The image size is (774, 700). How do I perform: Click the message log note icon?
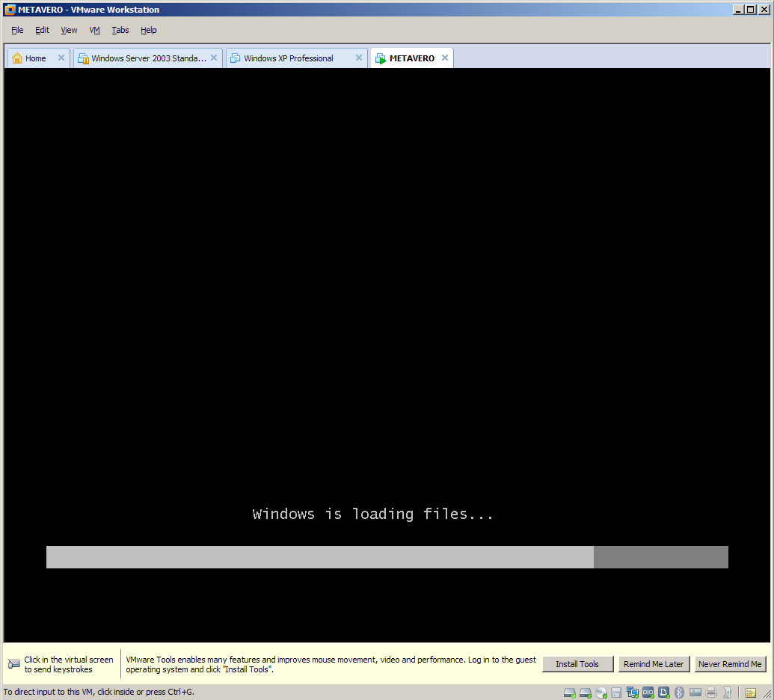(x=751, y=693)
